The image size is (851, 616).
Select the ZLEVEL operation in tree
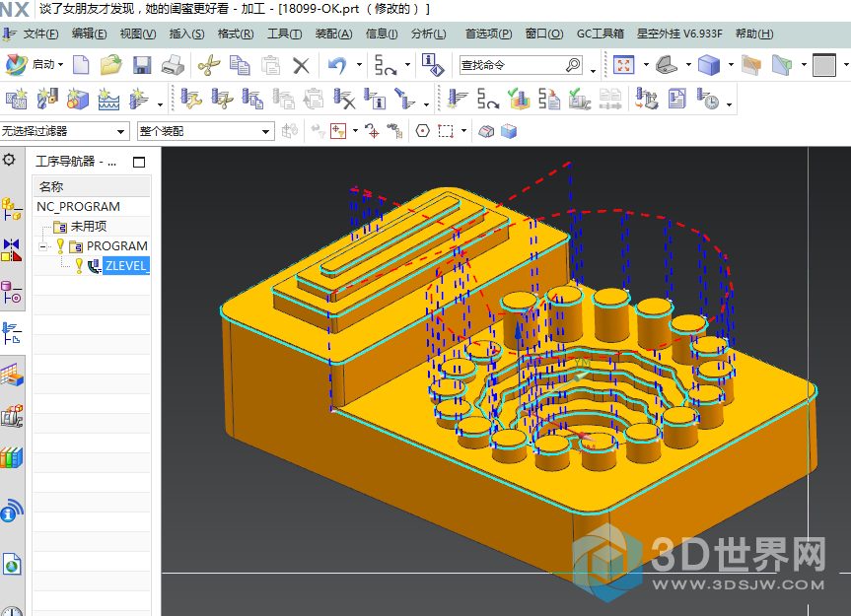coord(125,266)
